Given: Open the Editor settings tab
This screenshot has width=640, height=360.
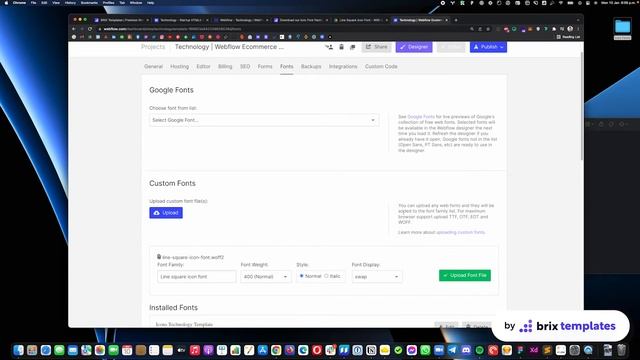Looking at the screenshot, I should [x=203, y=66].
